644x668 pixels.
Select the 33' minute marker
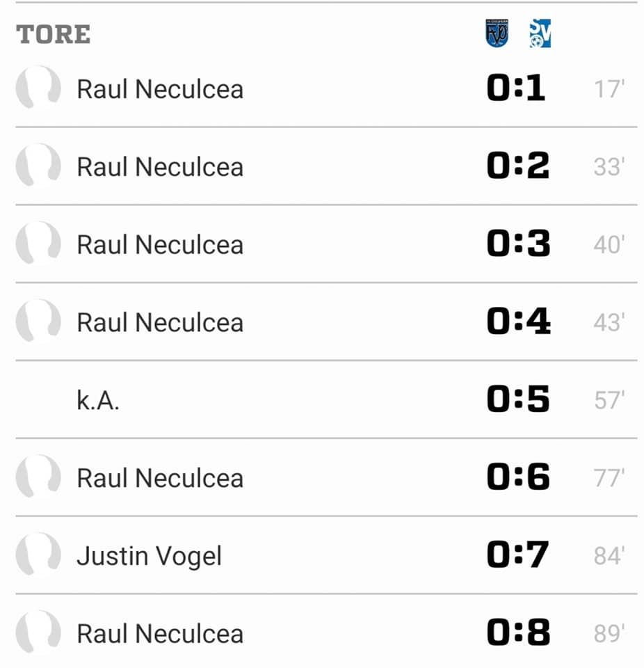coord(609,166)
